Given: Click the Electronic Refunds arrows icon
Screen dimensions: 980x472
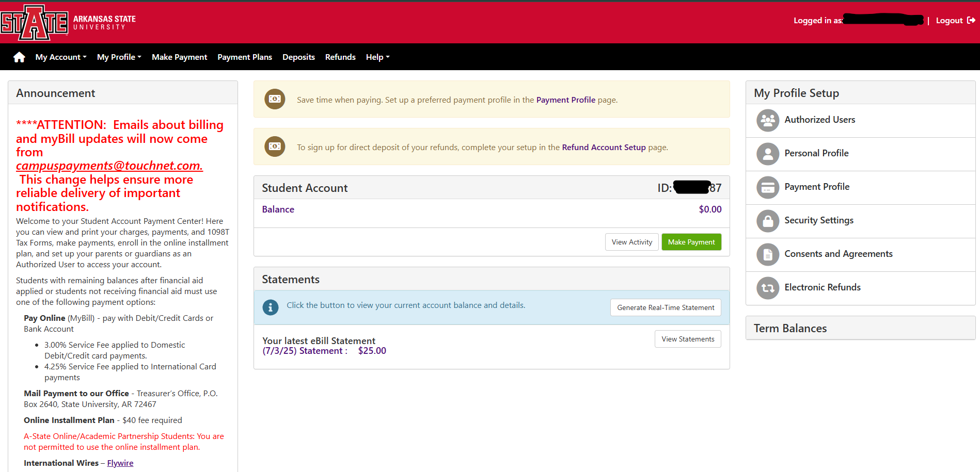Looking at the screenshot, I should 768,288.
